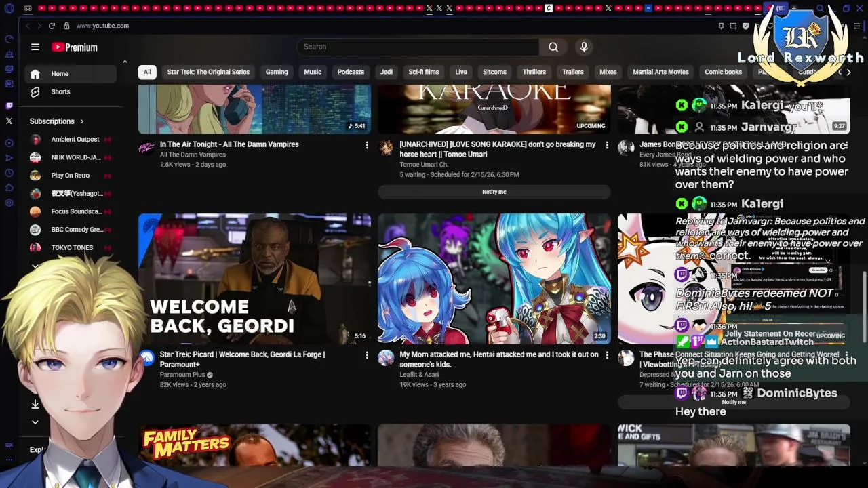
Task: Open Shorts from the sidebar
Action: [x=71, y=91]
